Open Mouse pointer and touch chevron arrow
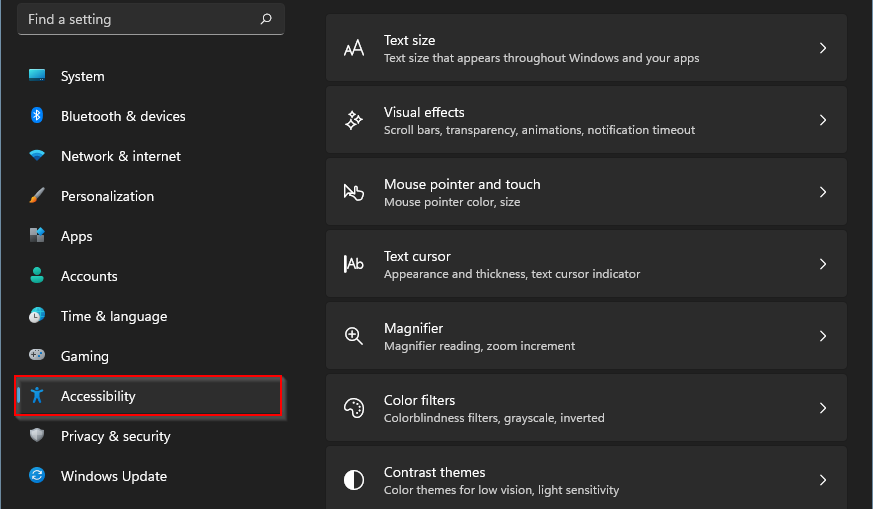Image resolution: width=873 pixels, height=509 pixels. 823,192
